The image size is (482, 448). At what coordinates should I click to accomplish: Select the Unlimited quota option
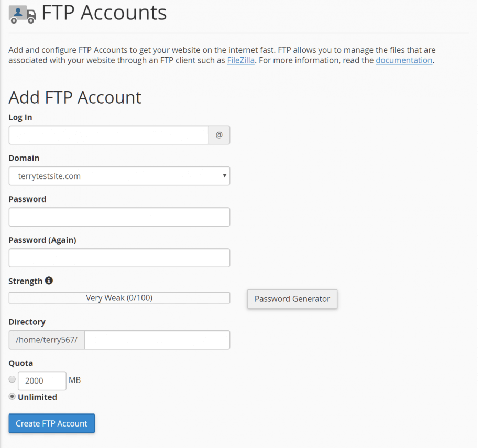[x=12, y=396]
